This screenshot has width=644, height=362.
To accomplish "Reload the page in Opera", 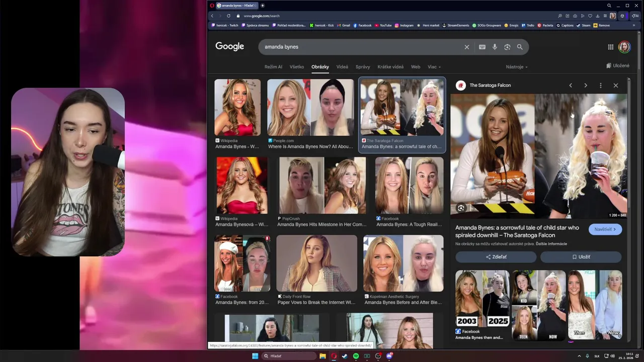I will coord(228,16).
